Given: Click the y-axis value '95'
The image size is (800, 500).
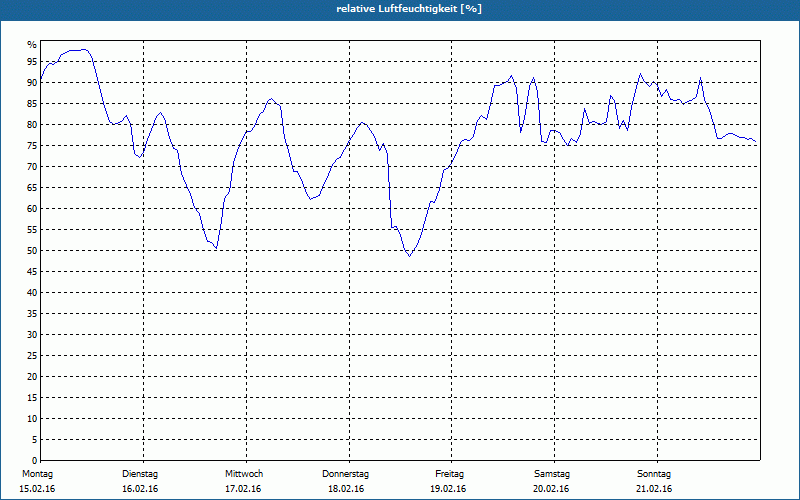Looking at the screenshot, I should click(x=32, y=62).
